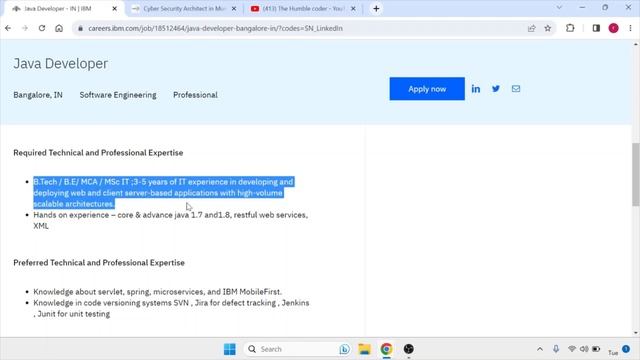Screen dimensions: 640x360
Task: Switch to the Cyber Security Architect tab
Action: 184,9
